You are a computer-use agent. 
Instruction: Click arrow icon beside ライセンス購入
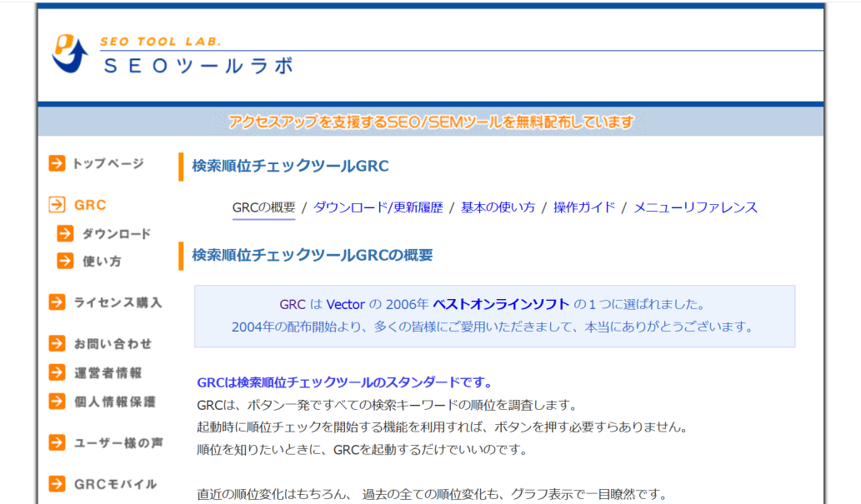(x=57, y=302)
